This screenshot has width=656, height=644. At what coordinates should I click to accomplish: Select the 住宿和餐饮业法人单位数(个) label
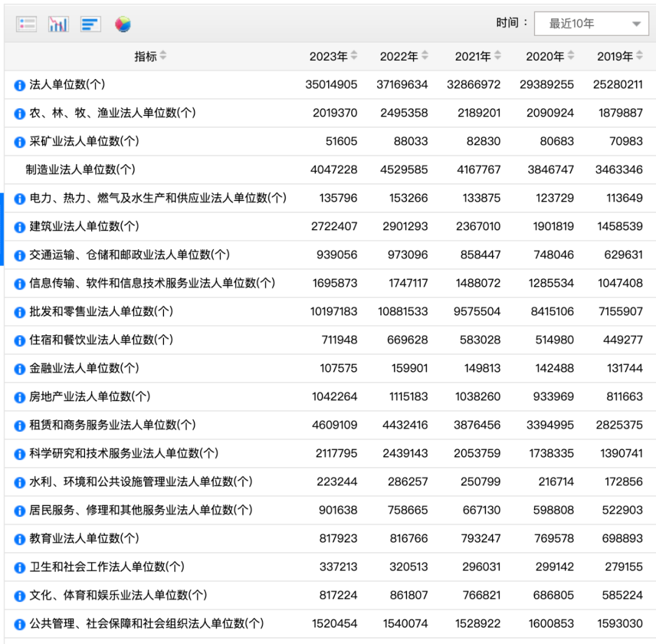[x=101, y=340]
